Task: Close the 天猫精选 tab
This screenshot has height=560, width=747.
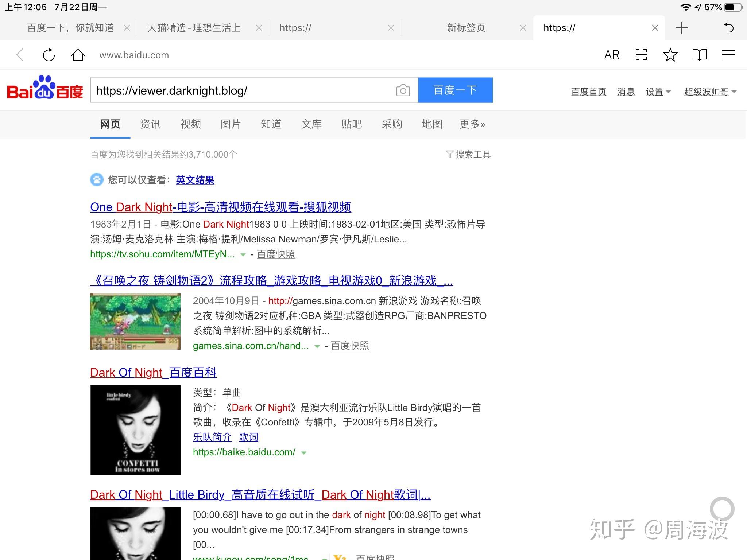Action: click(x=259, y=28)
